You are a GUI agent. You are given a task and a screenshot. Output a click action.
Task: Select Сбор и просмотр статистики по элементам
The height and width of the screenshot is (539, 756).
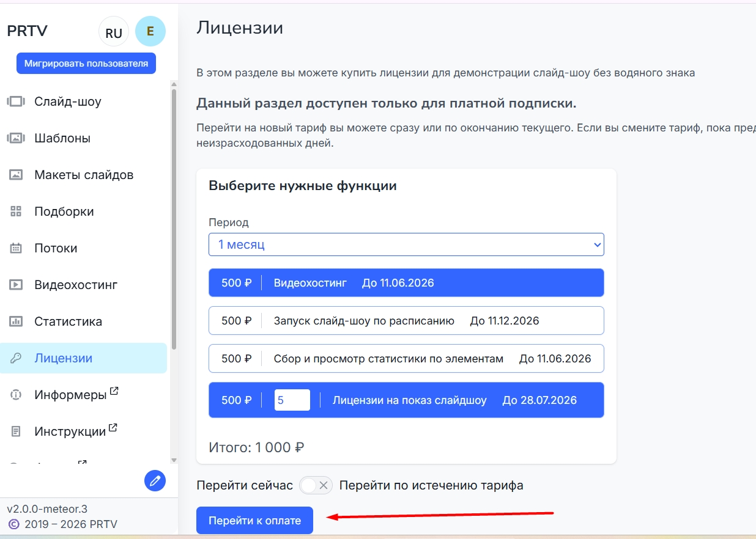406,359
